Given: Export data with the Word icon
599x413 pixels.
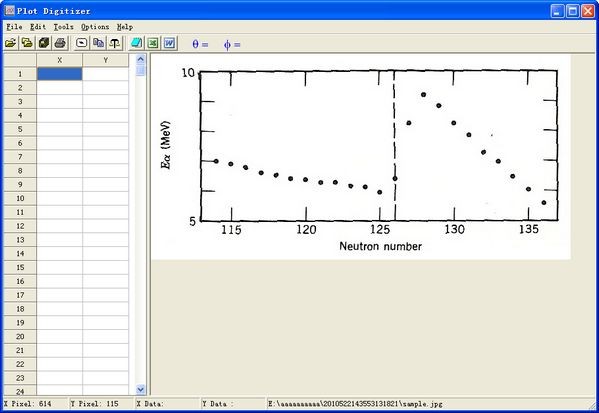Looking at the screenshot, I should (x=170, y=43).
